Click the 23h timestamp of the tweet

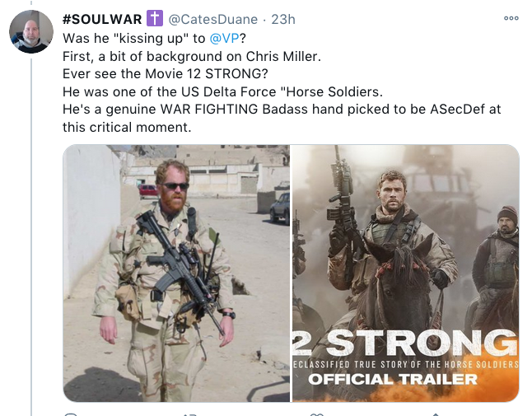[x=283, y=19]
